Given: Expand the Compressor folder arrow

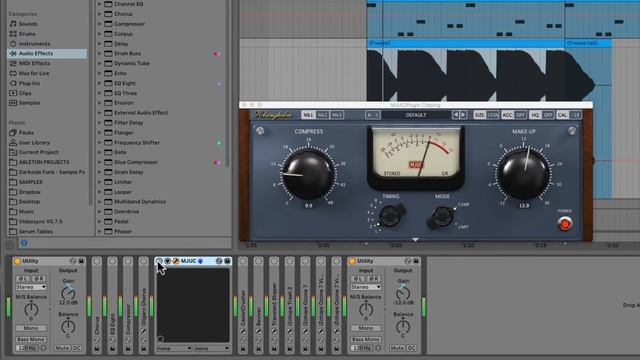Looking at the screenshot, I should (100, 24).
